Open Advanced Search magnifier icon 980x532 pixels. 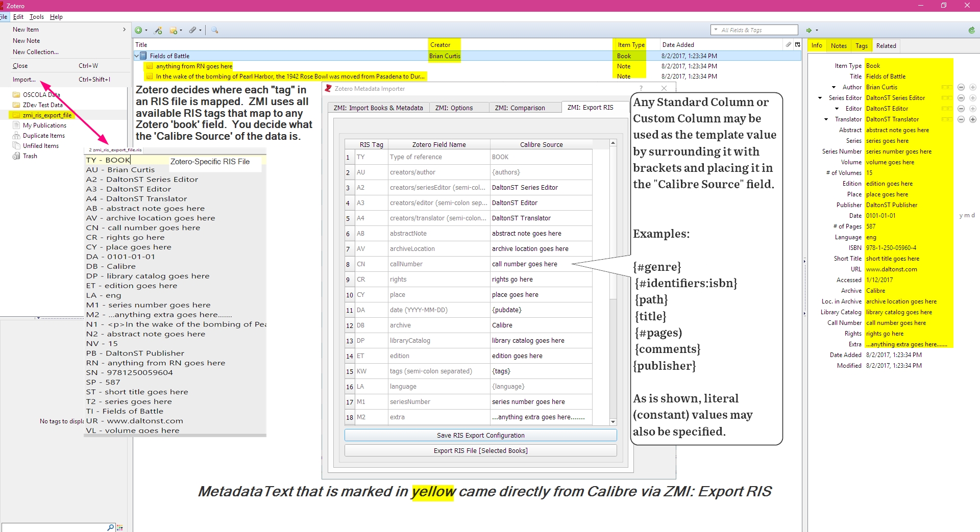click(x=215, y=31)
